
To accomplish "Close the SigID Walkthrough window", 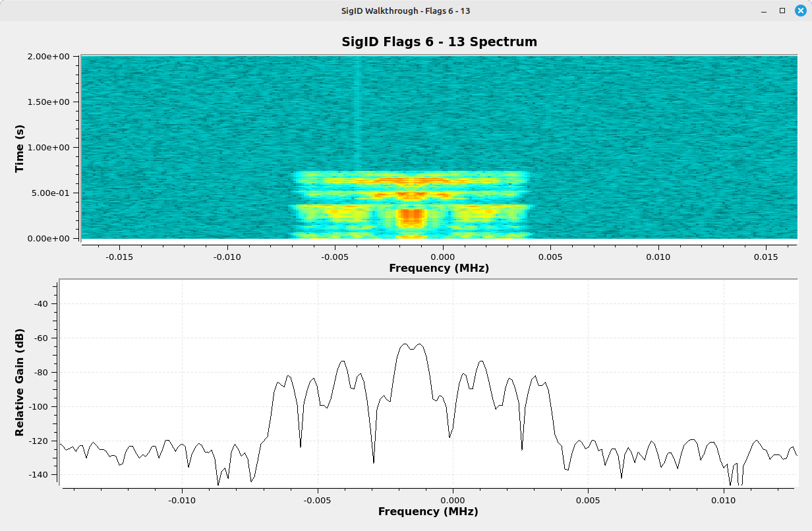I will (x=800, y=11).
